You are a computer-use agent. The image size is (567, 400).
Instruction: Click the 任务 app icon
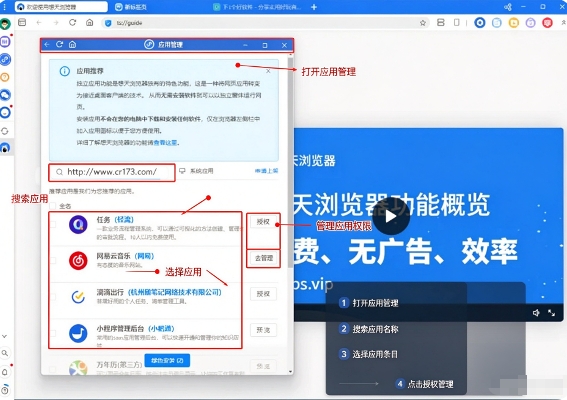click(78, 225)
